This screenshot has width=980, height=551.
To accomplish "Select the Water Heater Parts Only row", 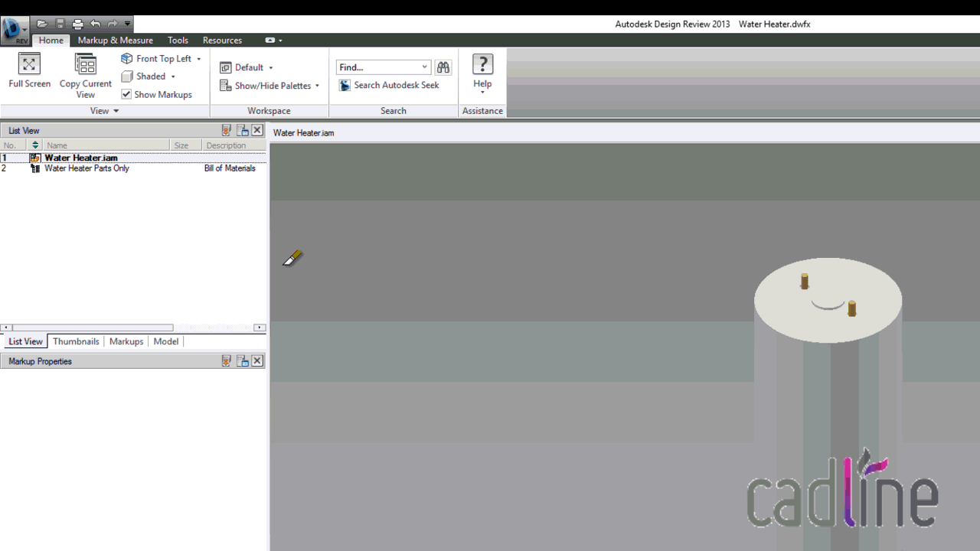I will [x=133, y=168].
